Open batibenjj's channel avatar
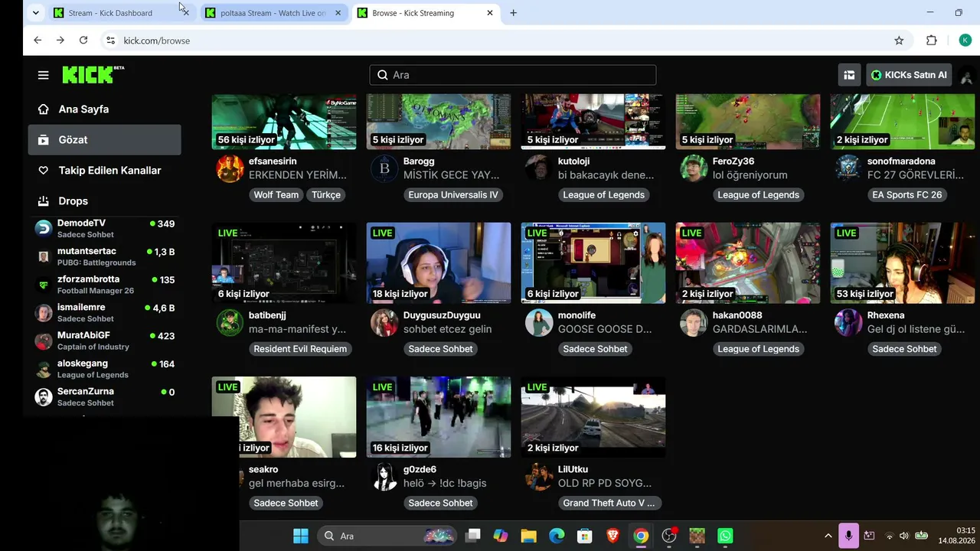 (230, 322)
